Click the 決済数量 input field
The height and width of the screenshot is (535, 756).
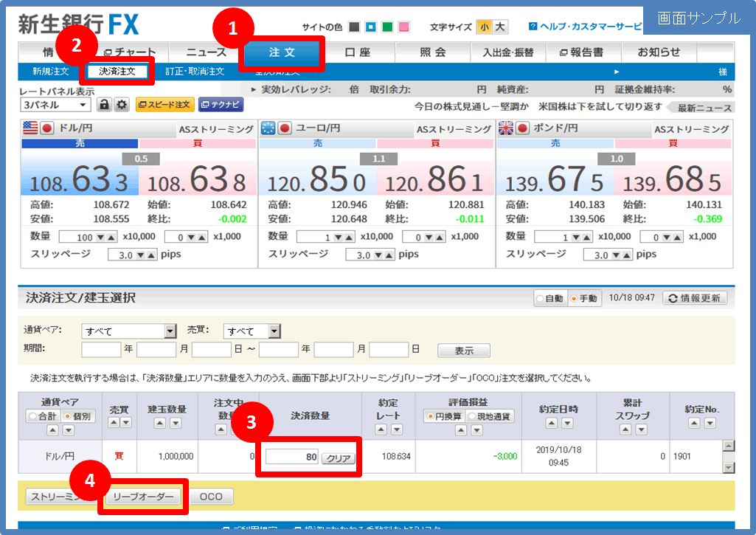tap(292, 458)
